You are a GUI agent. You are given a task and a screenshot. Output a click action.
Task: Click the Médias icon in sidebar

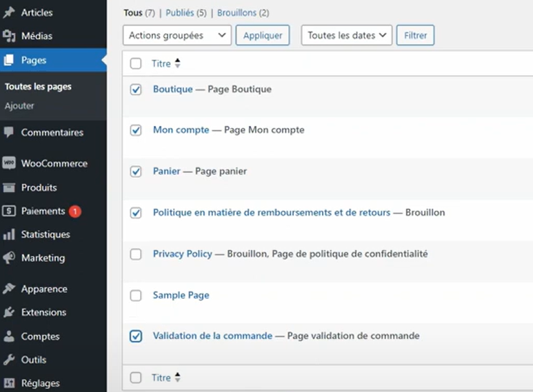[x=9, y=36]
